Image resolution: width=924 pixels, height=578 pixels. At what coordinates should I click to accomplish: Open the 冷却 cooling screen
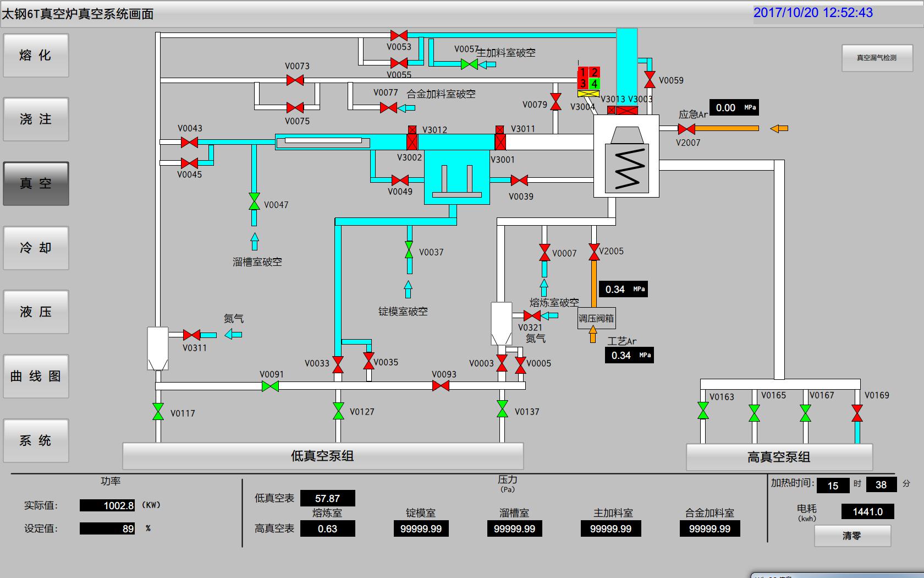point(36,248)
